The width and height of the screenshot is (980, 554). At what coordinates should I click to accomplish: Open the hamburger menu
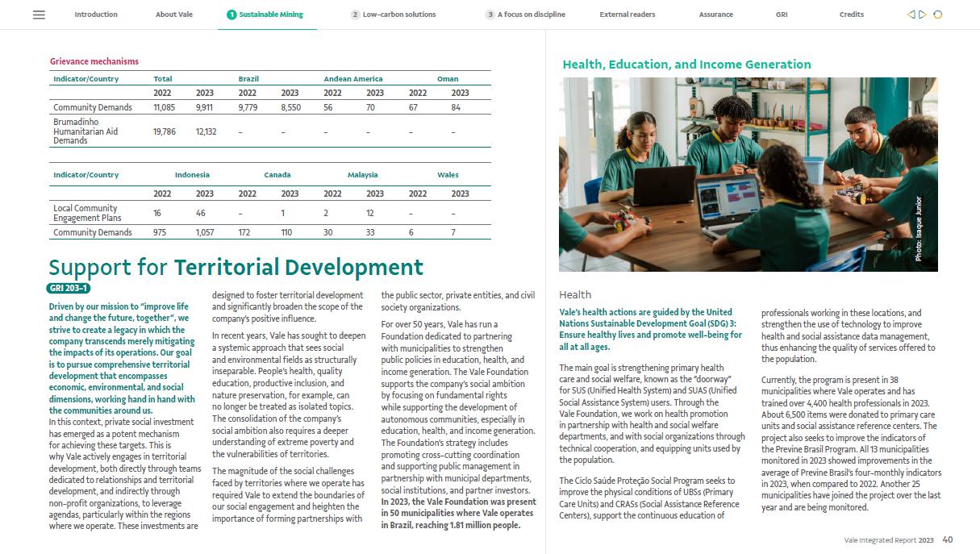tap(39, 15)
